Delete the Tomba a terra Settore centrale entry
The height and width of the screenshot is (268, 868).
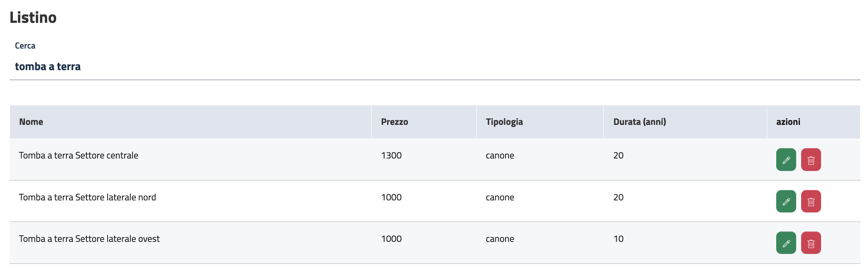811,160
